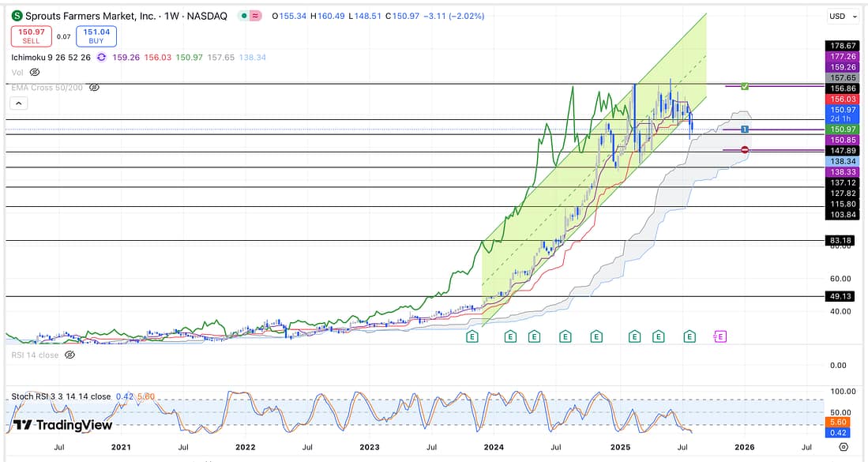Click the red stop-loss minus marker
Viewport: 868px width, 462px height.
[745, 149]
